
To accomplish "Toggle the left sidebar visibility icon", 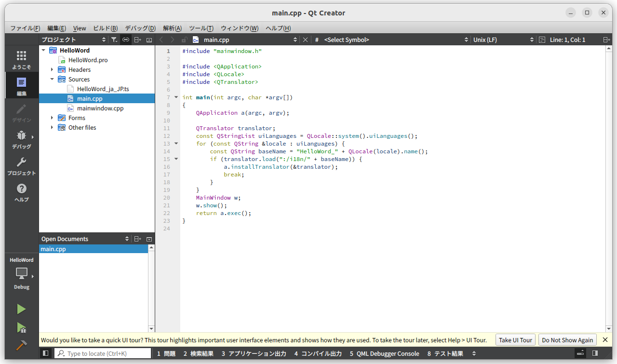I will point(45,353).
